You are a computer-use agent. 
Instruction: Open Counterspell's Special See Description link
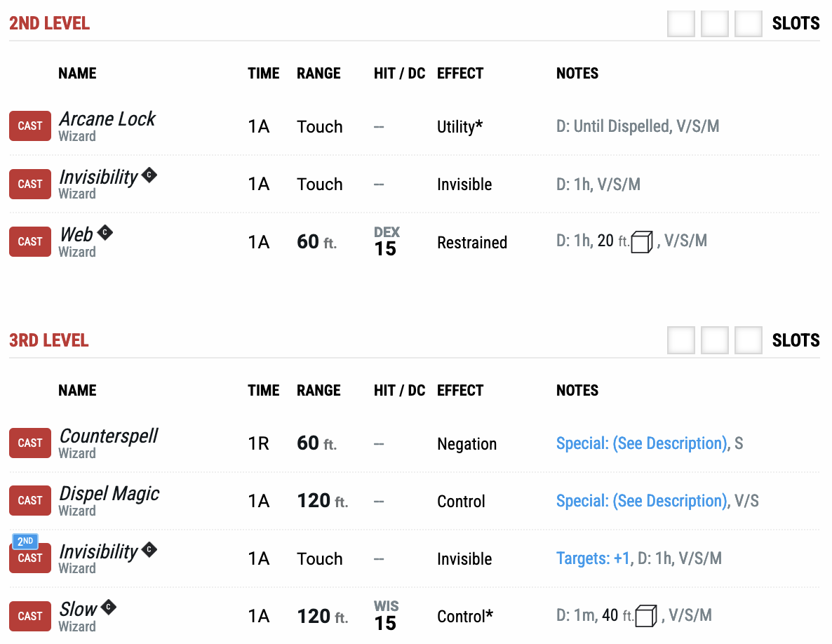[641, 444]
